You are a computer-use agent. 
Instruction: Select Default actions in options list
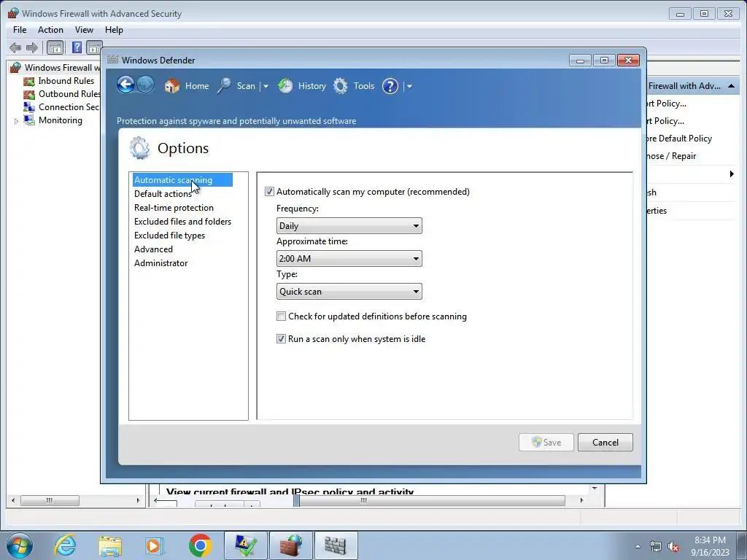pos(163,194)
